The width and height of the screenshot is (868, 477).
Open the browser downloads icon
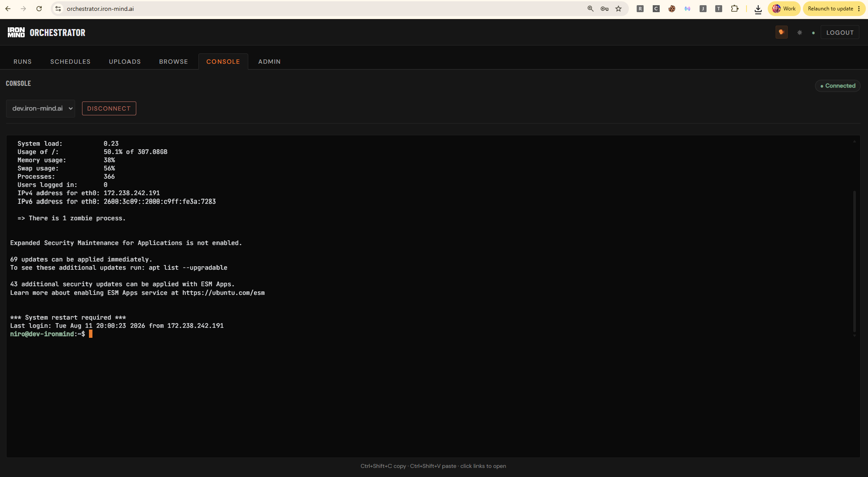(758, 9)
